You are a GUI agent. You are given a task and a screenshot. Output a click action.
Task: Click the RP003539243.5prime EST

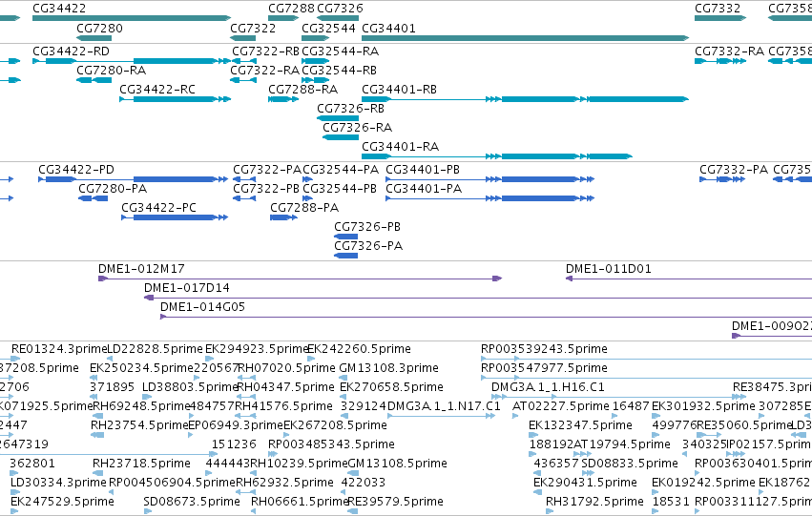(646, 359)
